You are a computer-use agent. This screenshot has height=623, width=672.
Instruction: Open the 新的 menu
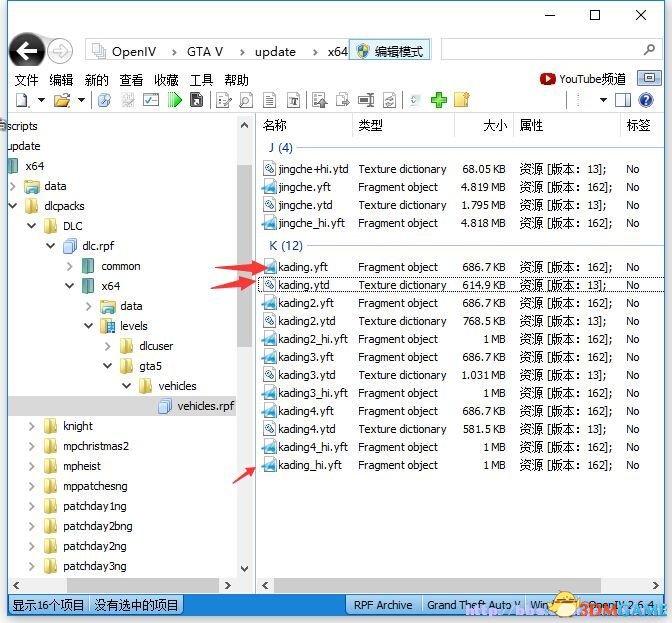[96, 80]
